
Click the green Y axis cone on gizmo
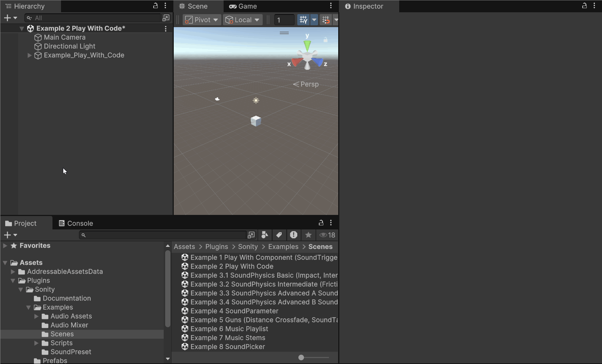click(307, 45)
